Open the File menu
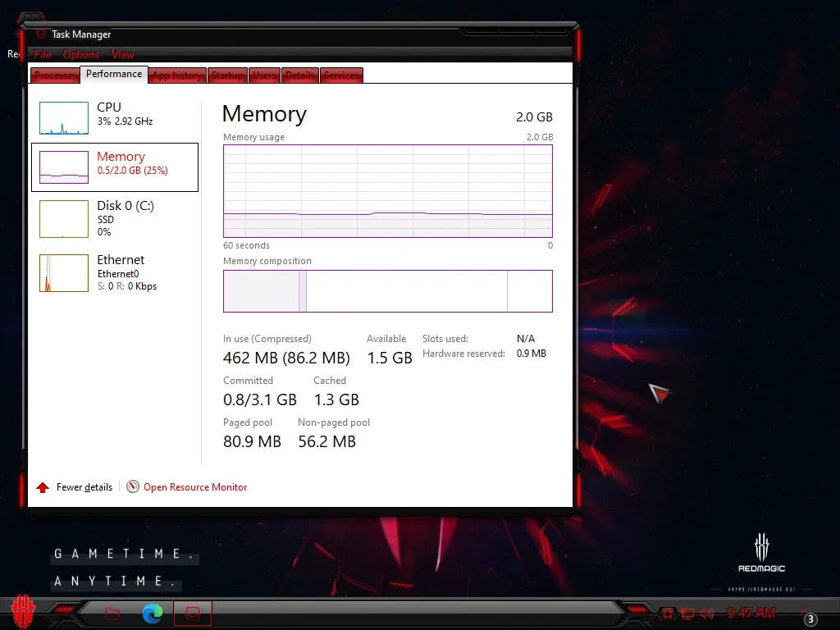Screen dimensions: 840x630 [43, 54]
